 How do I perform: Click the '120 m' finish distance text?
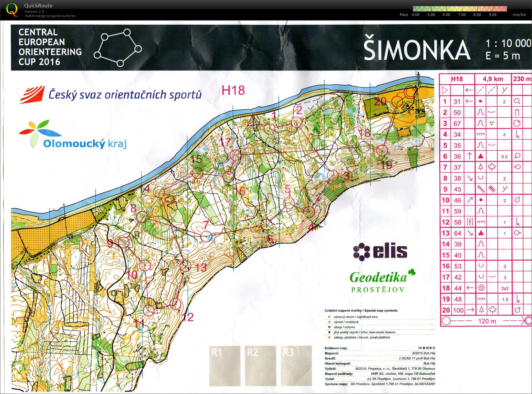click(x=487, y=321)
